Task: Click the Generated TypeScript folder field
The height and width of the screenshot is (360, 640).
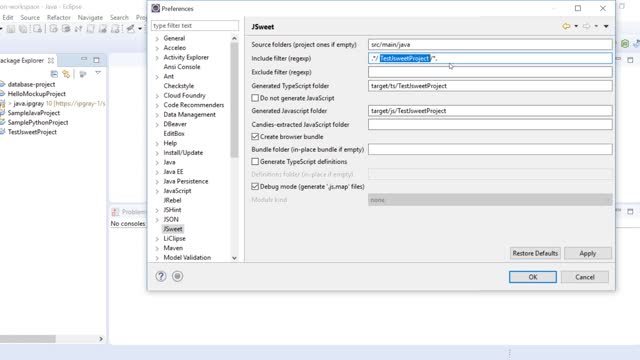Action: pos(490,86)
